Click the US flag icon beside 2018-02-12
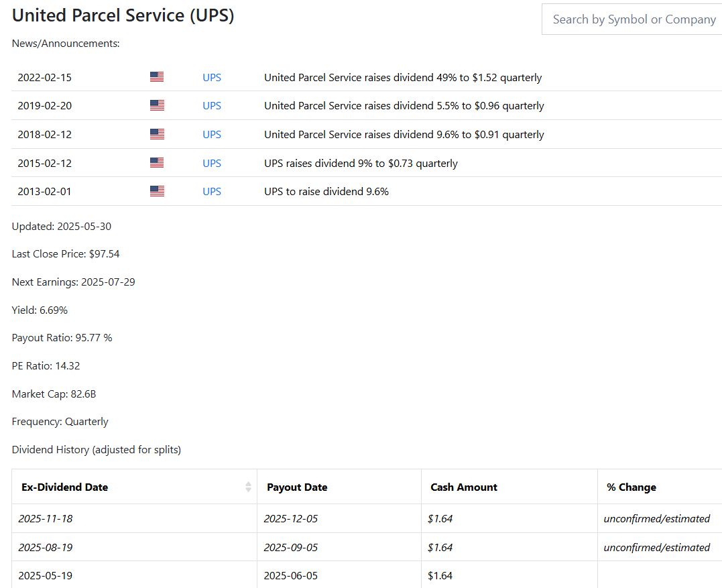The height and width of the screenshot is (588, 722). coord(157,134)
